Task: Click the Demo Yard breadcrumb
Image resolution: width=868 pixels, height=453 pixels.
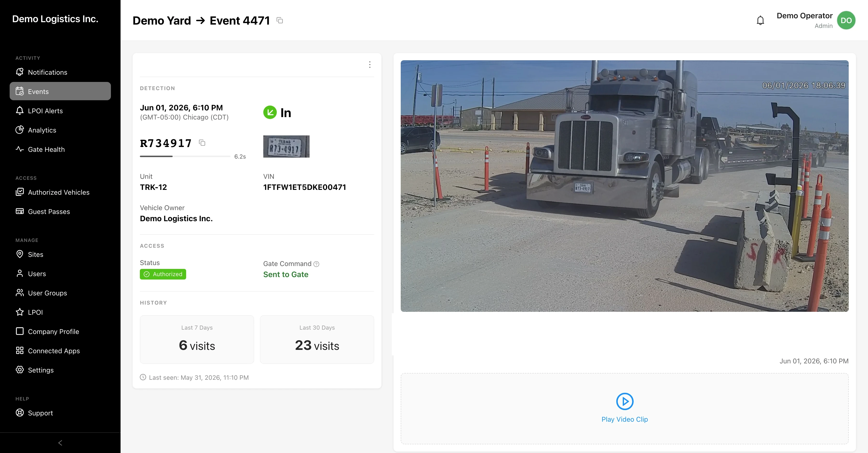Action: pos(162,20)
